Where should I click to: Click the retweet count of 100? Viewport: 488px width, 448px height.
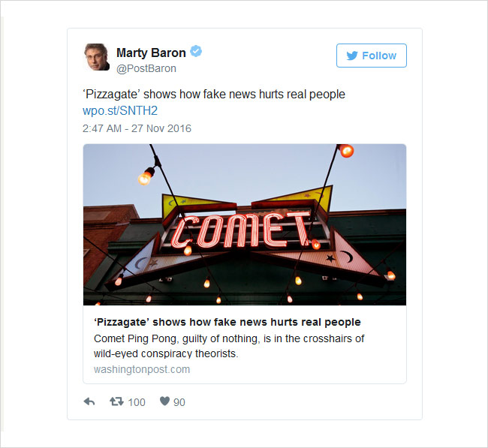coord(137,402)
